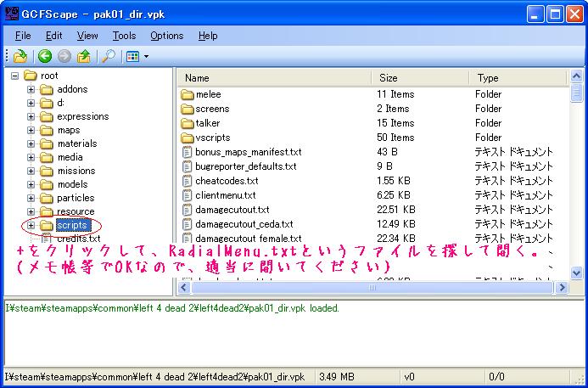588x388 pixels.
Task: Click the green 'loaded' log message
Action: pos(171,308)
